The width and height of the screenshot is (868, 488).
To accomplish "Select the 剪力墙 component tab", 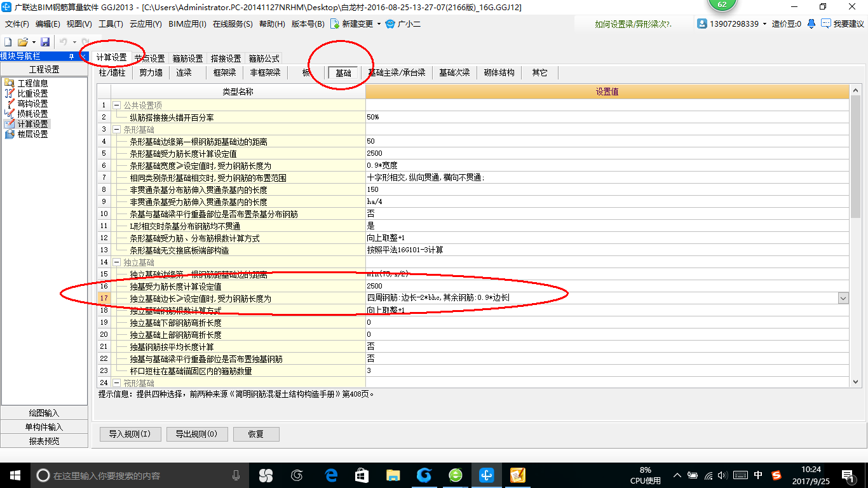I will point(151,72).
